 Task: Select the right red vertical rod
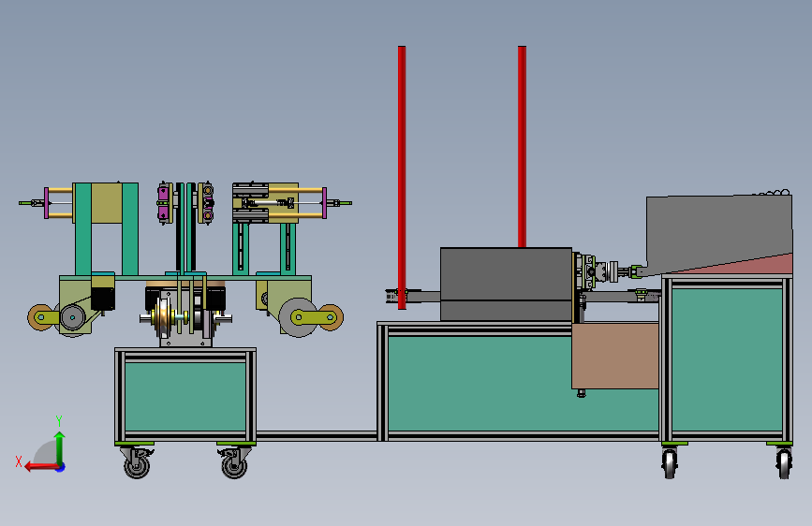522,147
